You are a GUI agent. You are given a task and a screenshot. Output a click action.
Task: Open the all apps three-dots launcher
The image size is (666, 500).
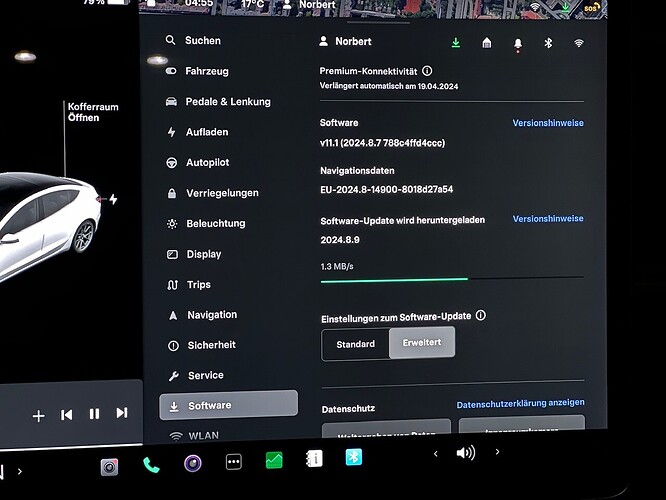click(234, 462)
